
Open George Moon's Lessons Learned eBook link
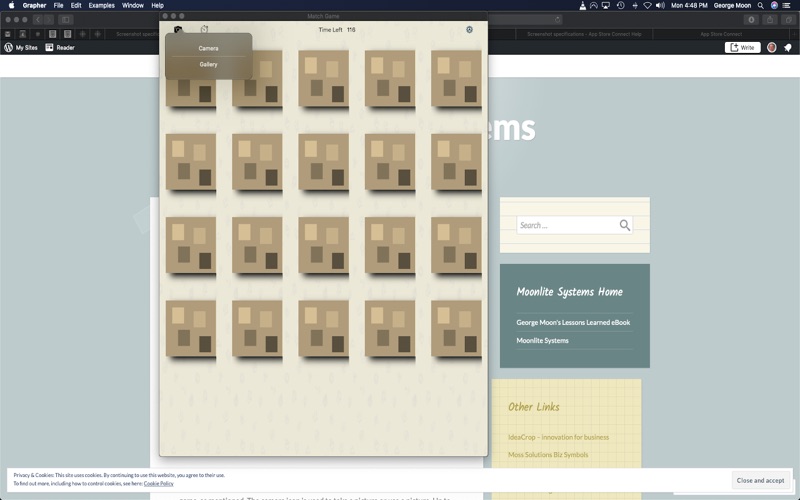573,322
